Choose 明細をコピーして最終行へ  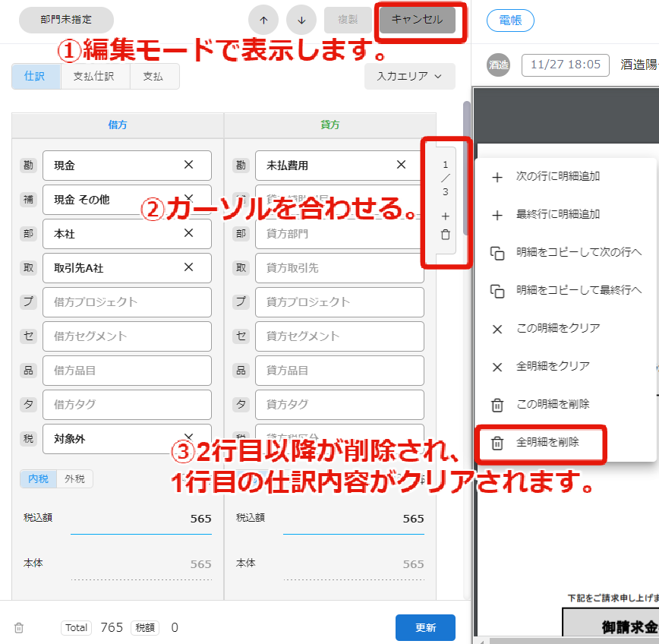pos(565,290)
